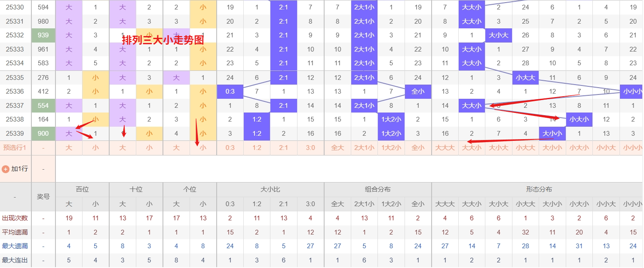This screenshot has width=644, height=268.
Task: Click the 大大小 cell in row 25333
Action: tap(472, 49)
